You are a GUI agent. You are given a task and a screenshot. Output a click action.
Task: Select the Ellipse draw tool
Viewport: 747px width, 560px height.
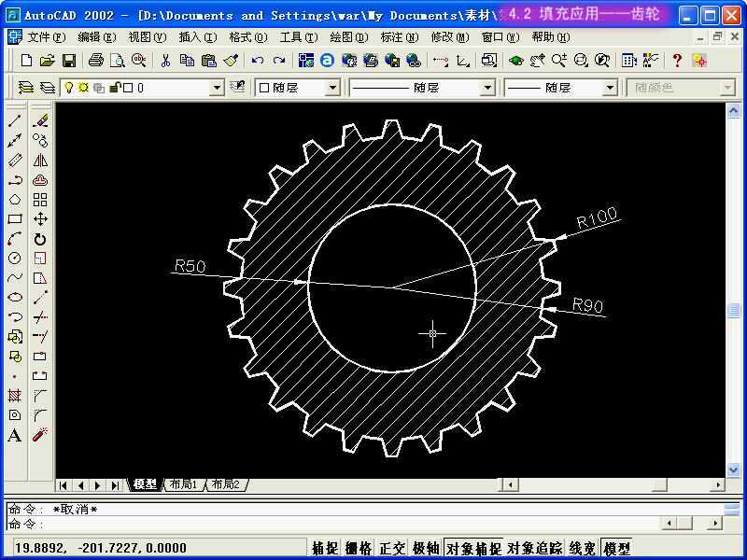15,297
